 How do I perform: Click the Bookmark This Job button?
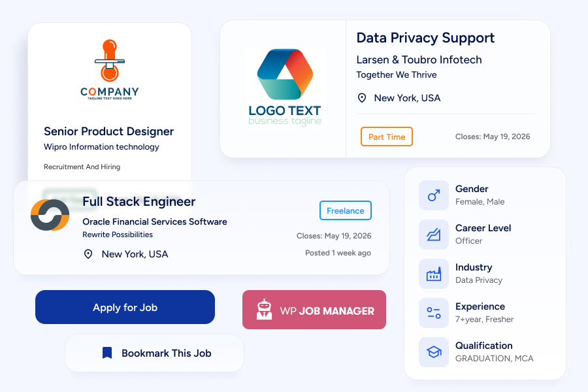(154, 353)
